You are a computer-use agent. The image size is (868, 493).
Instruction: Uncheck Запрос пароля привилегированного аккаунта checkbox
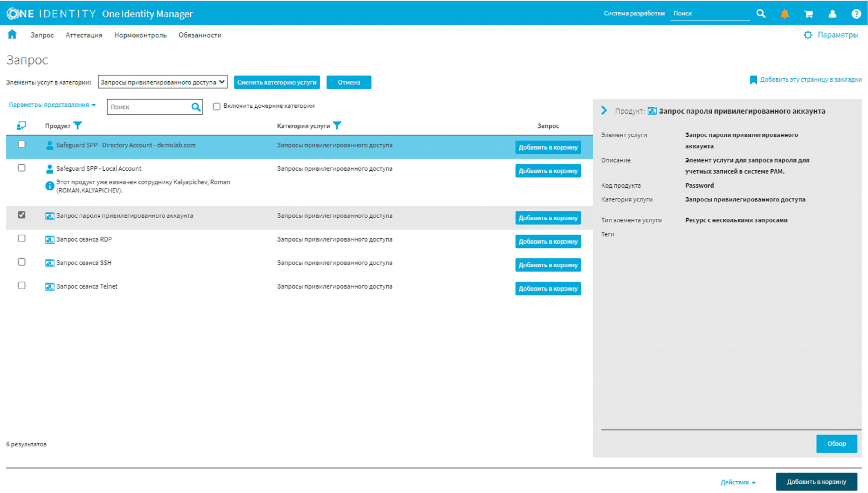click(22, 215)
